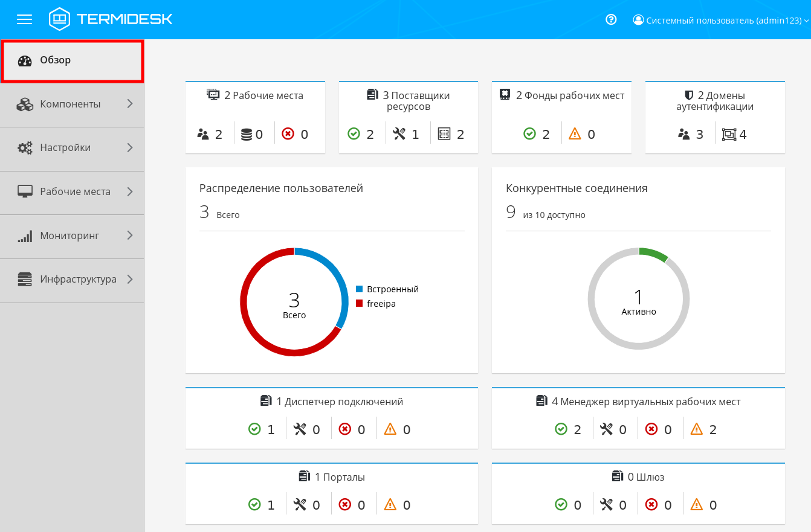Expand the Компоненты menu chevron
The image size is (811, 532).
130,104
